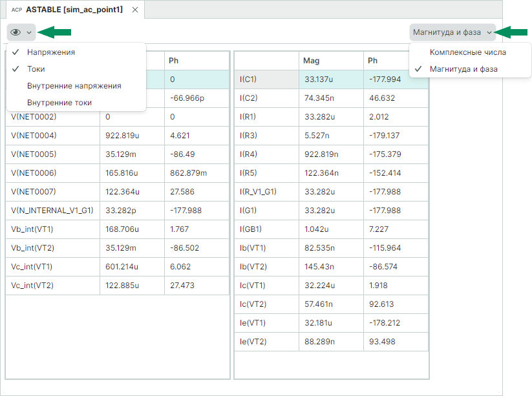The width and height of the screenshot is (532, 396).
Task: Enable Внутренние токи option
Action: pyautogui.click(x=59, y=103)
